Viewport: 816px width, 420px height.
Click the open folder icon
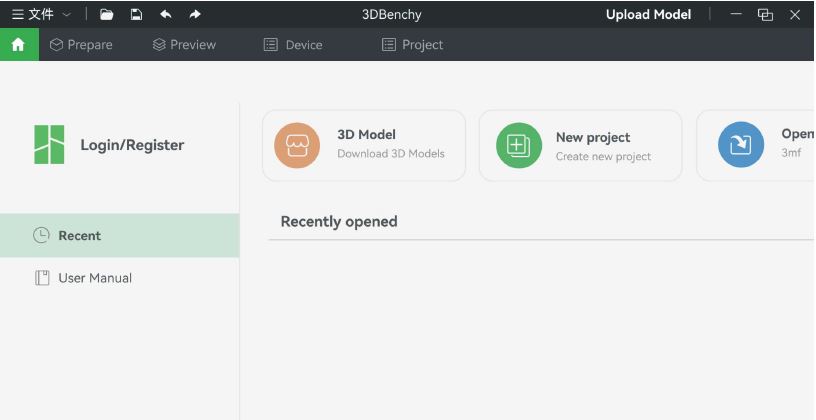click(107, 14)
